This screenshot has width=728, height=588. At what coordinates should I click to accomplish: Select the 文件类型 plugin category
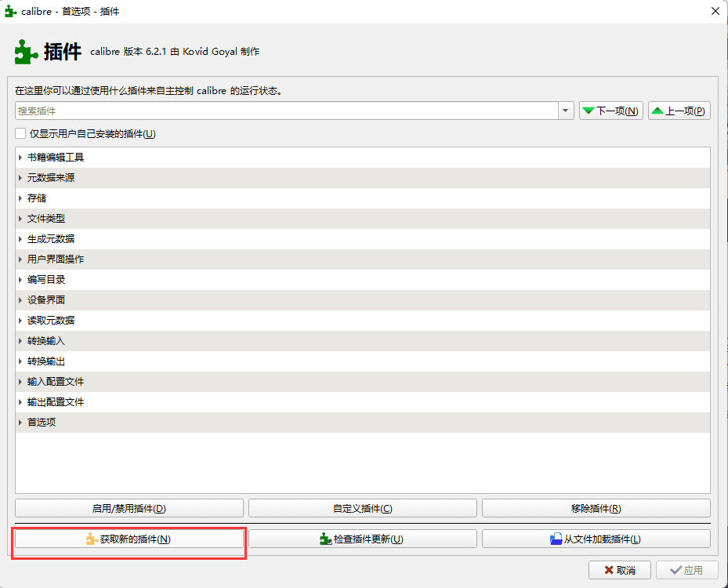(46, 219)
